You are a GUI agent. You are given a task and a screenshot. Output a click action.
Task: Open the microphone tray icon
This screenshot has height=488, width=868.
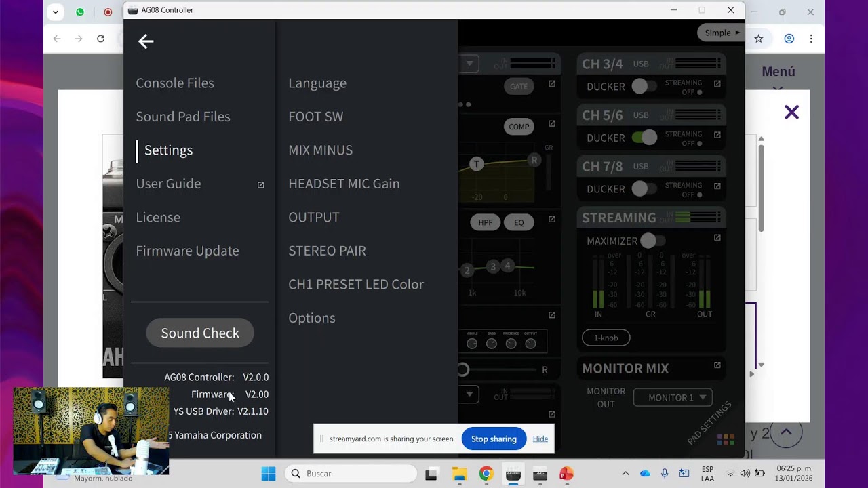[665, 474]
